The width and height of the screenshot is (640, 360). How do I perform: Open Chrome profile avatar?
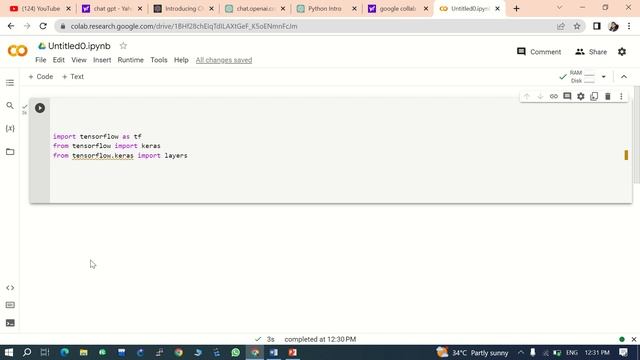point(613,26)
